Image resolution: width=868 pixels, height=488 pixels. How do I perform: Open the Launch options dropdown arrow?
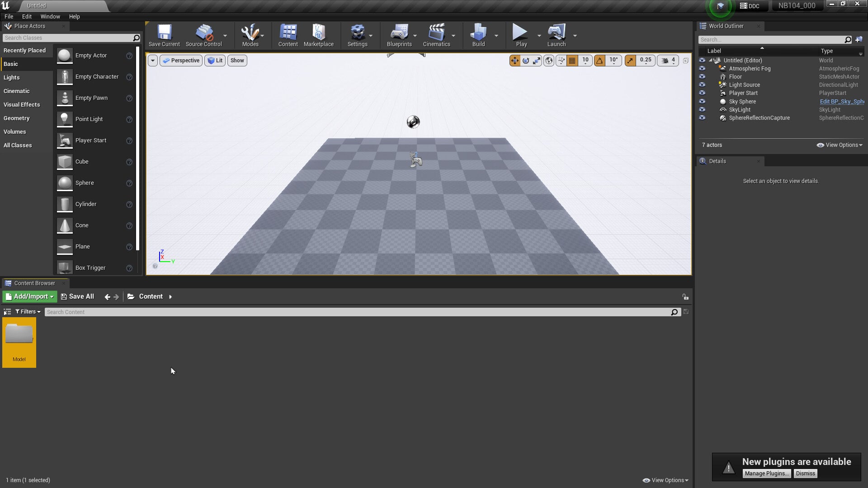[x=575, y=36]
